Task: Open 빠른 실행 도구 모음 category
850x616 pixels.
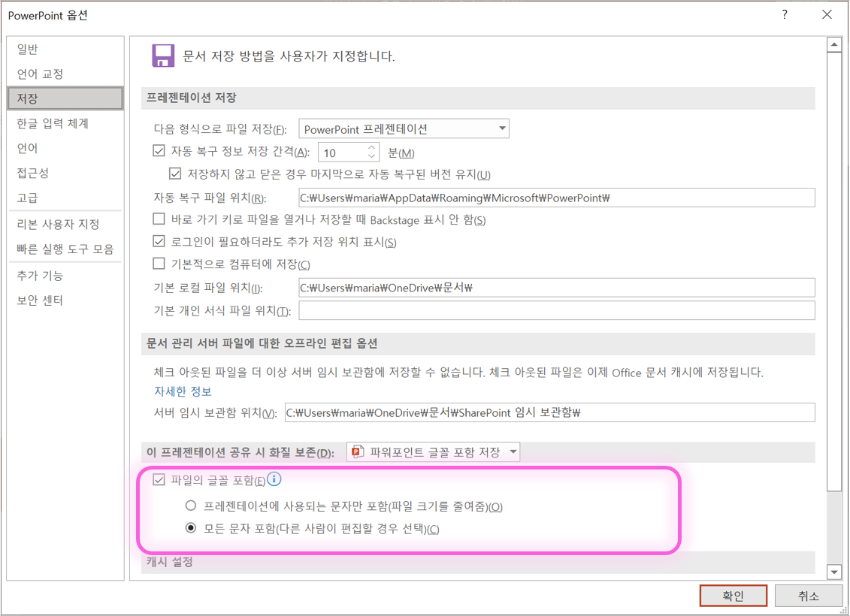Action: pyautogui.click(x=65, y=249)
